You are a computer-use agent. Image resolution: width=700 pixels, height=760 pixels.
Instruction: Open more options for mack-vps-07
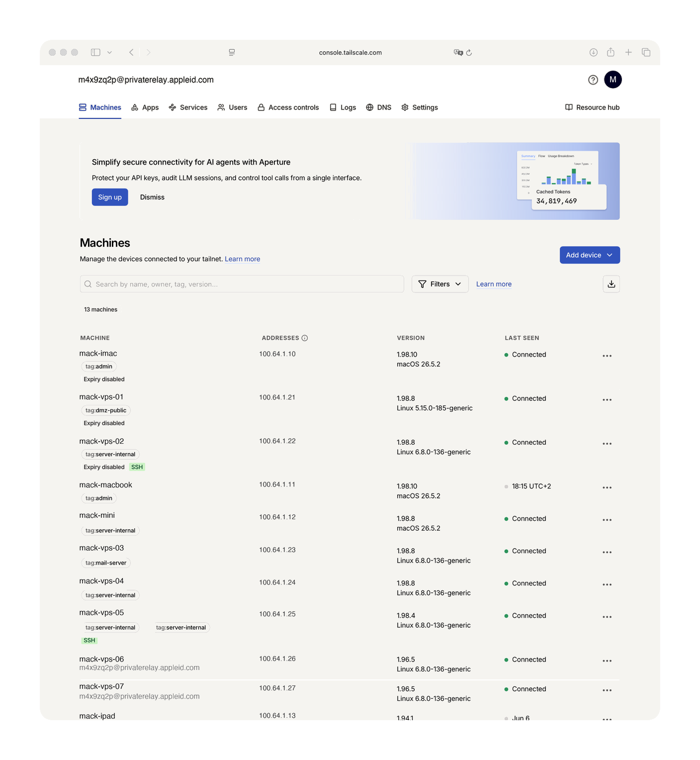607,690
